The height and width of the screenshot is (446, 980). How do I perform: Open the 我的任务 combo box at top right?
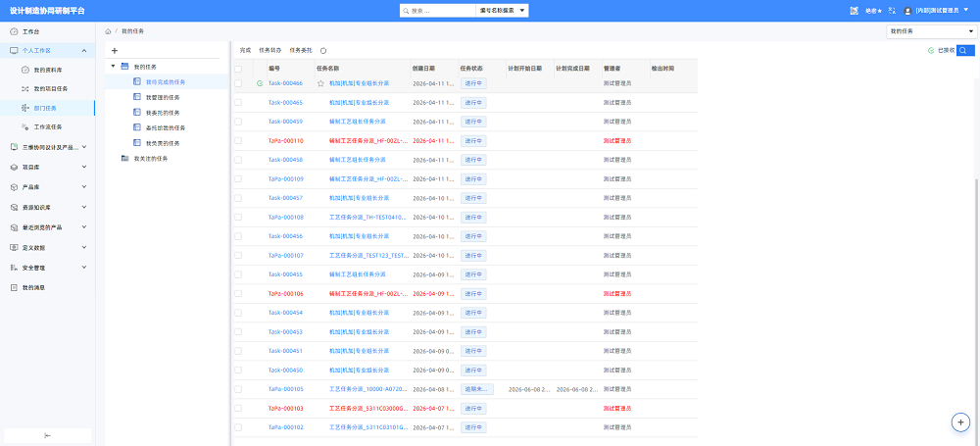tap(931, 31)
